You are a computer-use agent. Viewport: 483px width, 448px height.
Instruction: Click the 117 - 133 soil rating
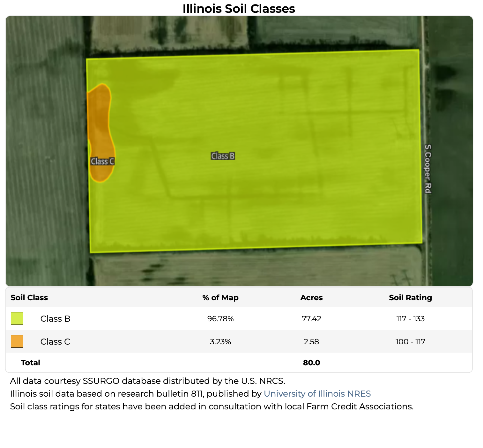(x=410, y=318)
